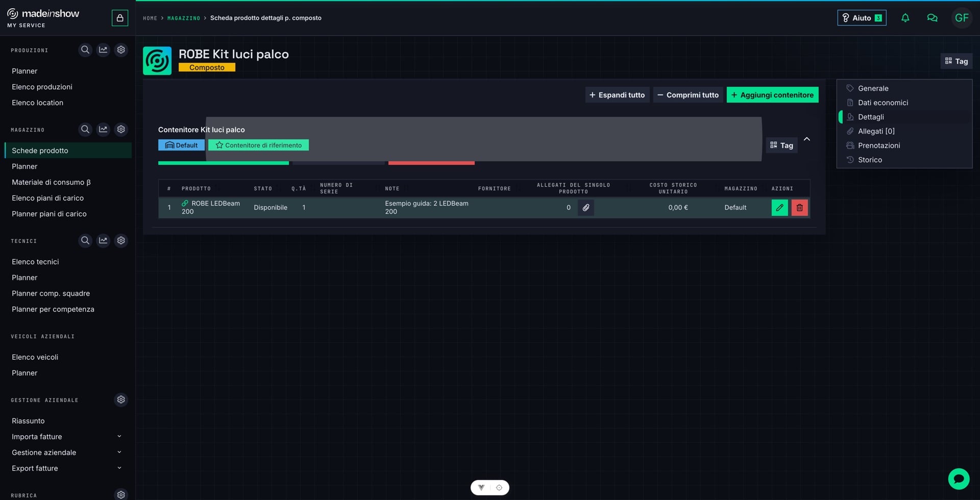The height and width of the screenshot is (500, 980).
Task: Click the red progress bar segment
Action: coord(431,163)
